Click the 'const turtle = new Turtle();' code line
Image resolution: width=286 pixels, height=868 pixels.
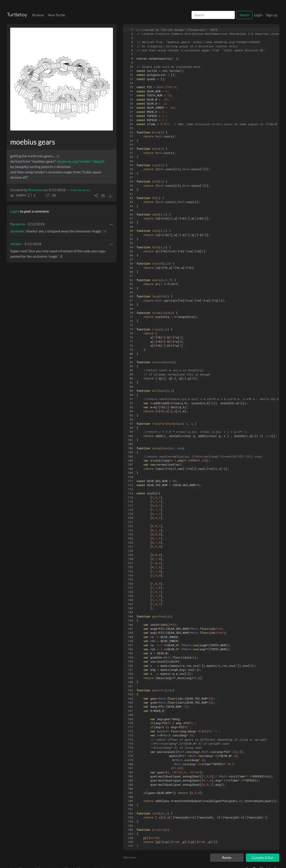[x=161, y=71]
